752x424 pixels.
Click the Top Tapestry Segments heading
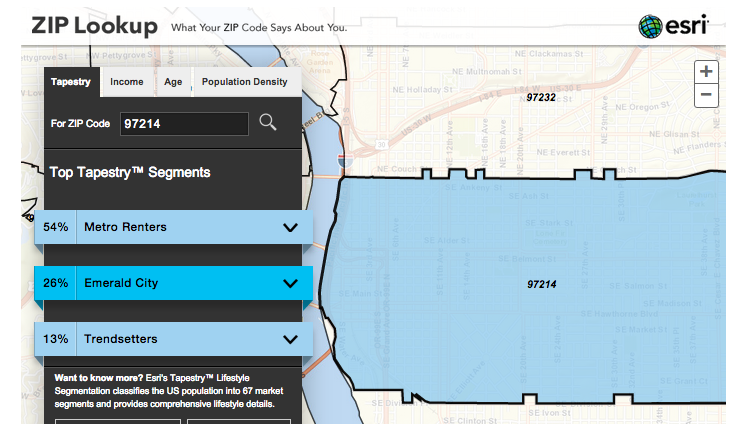pos(130,172)
